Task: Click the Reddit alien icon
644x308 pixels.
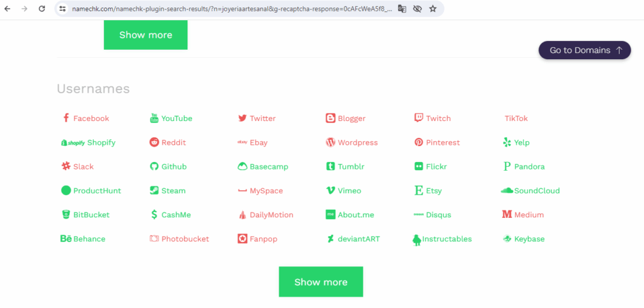Action: [154, 142]
